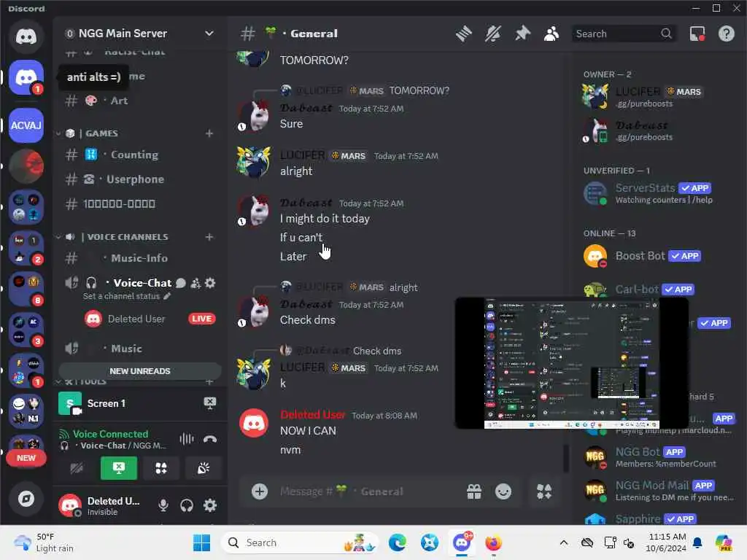This screenshot has height=560, width=747.
Task: Open the 100000-0000 channel
Action: [139, 204]
